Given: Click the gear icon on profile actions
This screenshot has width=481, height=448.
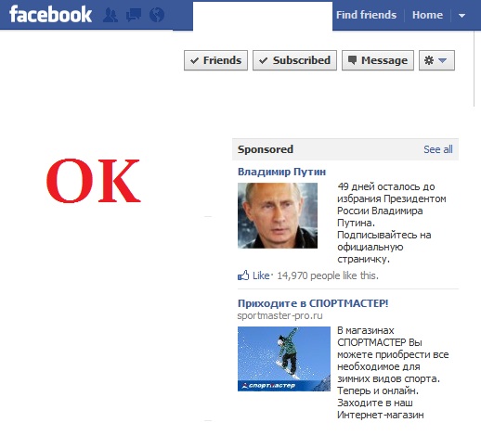Looking at the screenshot, I should (x=429, y=60).
